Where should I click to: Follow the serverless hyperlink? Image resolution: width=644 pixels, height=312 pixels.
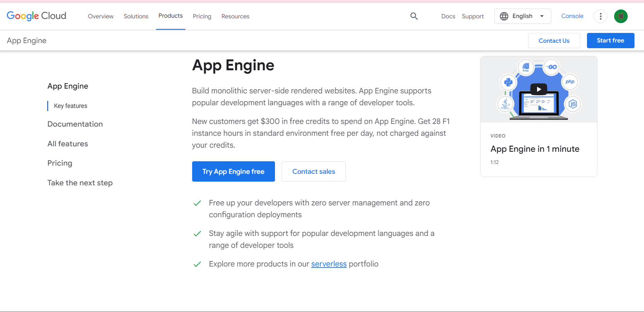[329, 264]
